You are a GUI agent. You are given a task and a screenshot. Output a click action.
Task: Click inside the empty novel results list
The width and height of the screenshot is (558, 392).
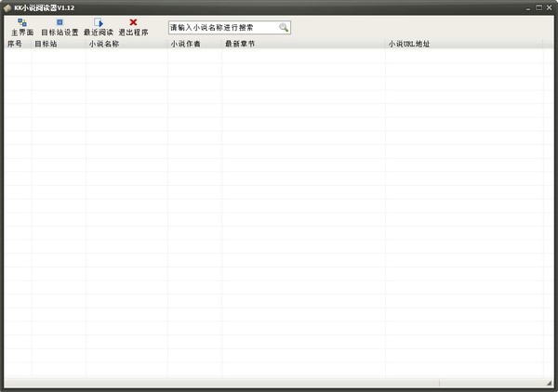279,214
